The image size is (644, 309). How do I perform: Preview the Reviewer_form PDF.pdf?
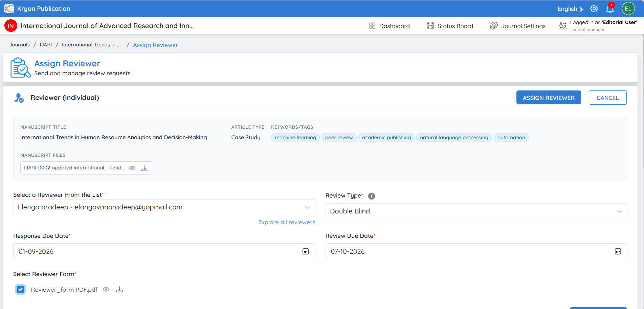pos(106,289)
